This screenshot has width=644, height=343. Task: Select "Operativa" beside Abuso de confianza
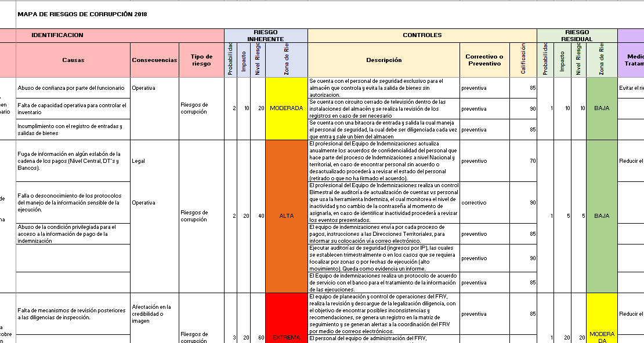154,88
